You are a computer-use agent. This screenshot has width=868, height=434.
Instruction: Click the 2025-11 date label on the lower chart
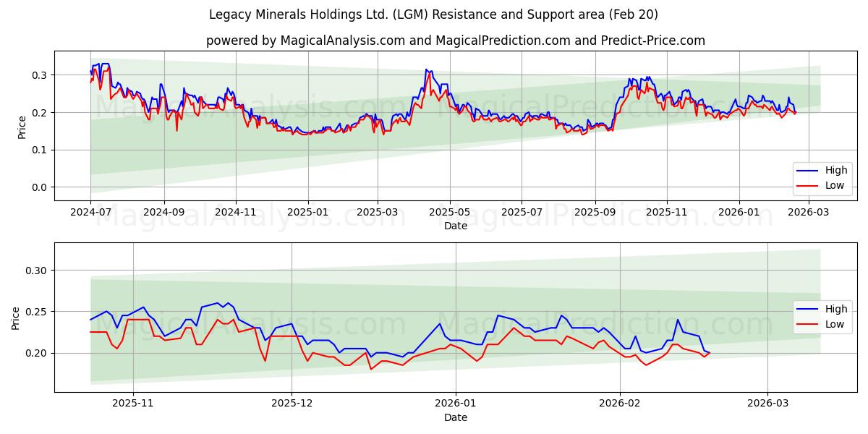point(133,404)
